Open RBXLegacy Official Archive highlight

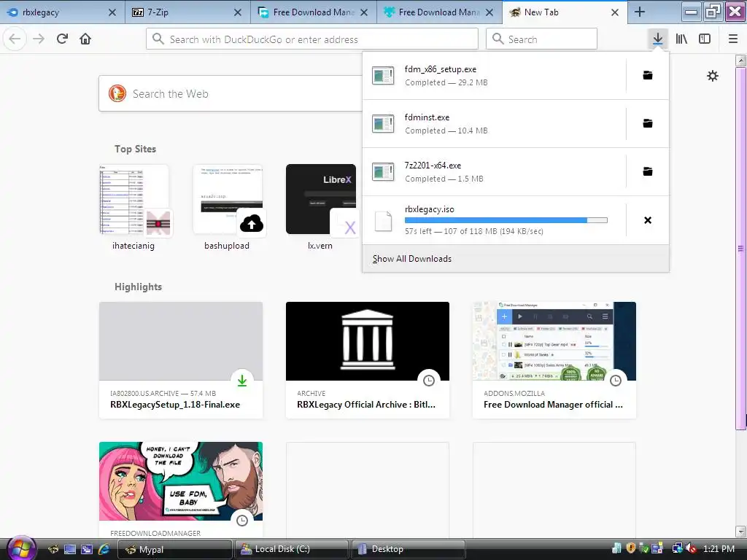[368, 360]
